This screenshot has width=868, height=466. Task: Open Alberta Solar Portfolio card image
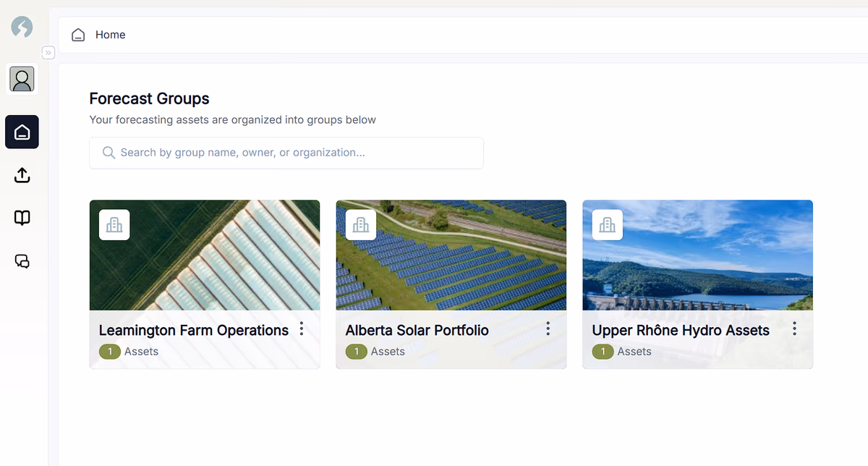tap(451, 255)
